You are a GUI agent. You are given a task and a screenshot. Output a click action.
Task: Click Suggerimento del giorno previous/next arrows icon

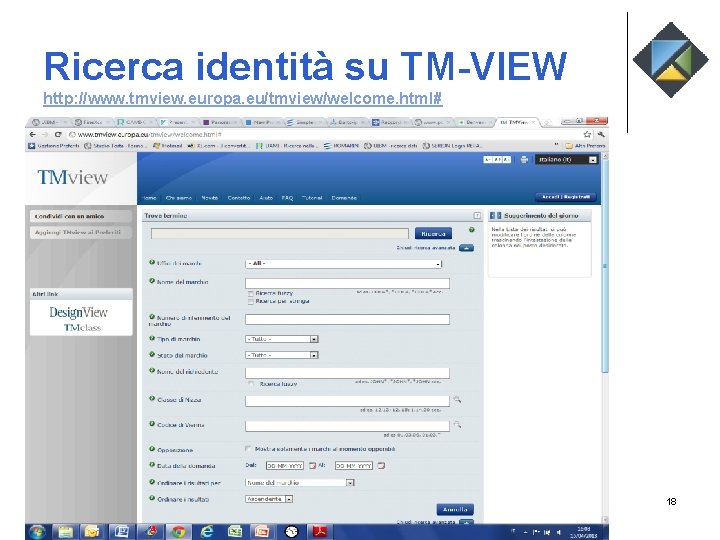point(495,215)
